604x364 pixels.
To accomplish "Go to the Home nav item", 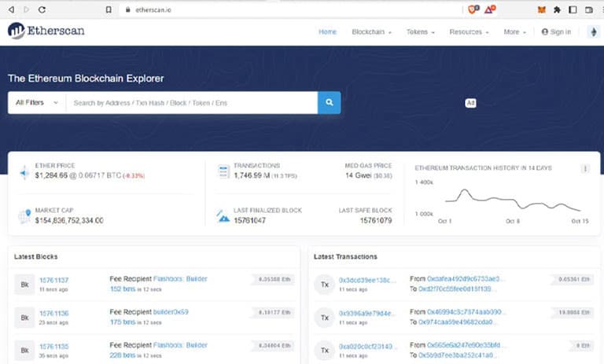I will 327,32.
